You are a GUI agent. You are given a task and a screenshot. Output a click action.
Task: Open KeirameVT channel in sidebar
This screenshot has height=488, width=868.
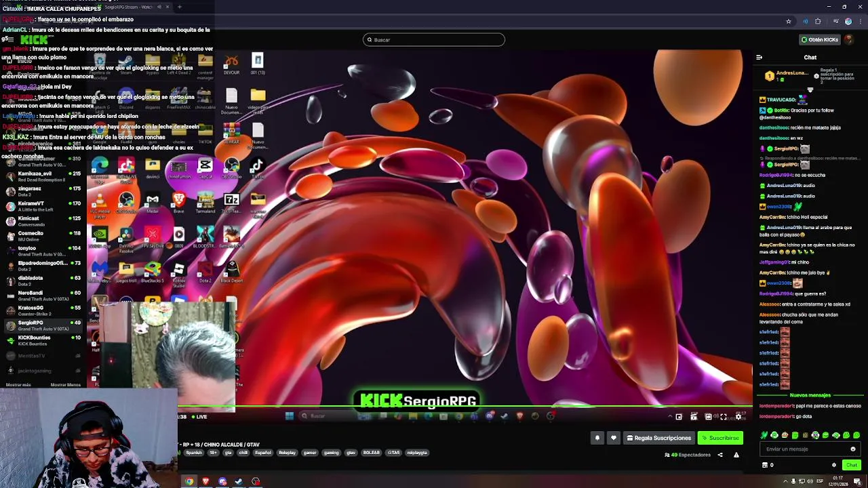point(42,206)
